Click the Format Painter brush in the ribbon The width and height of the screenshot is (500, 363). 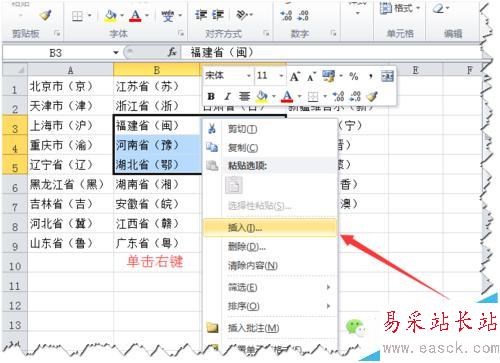(x=45, y=15)
